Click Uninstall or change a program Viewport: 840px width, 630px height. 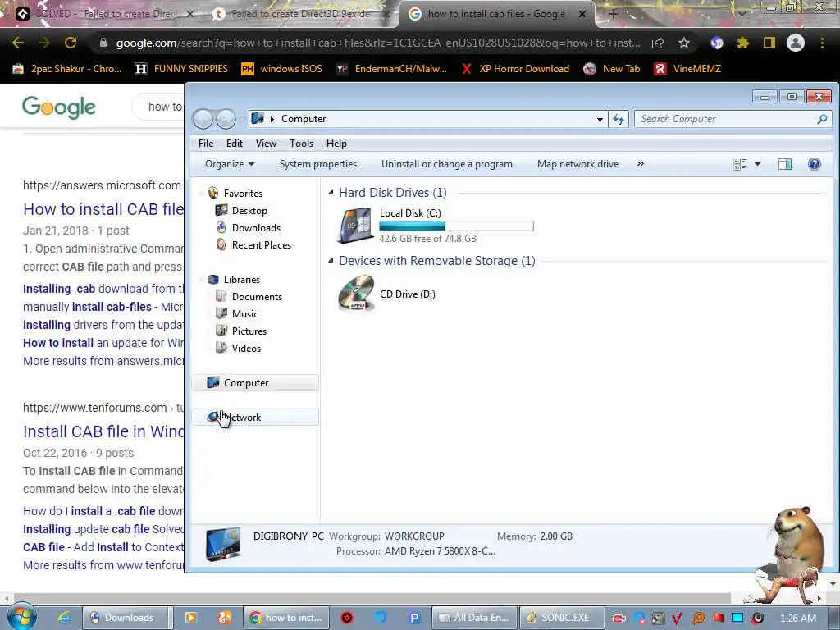pos(447,164)
